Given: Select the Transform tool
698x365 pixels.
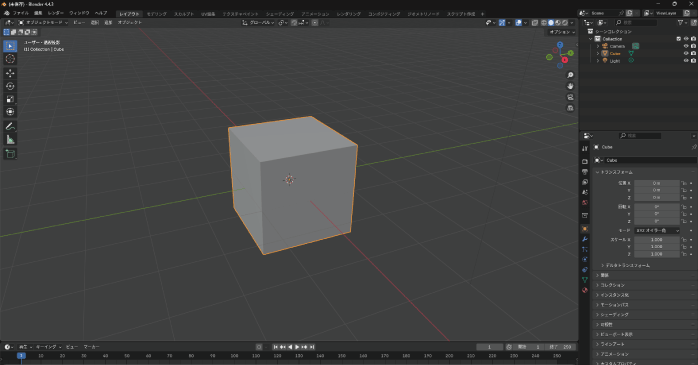Looking at the screenshot, I should point(10,112).
